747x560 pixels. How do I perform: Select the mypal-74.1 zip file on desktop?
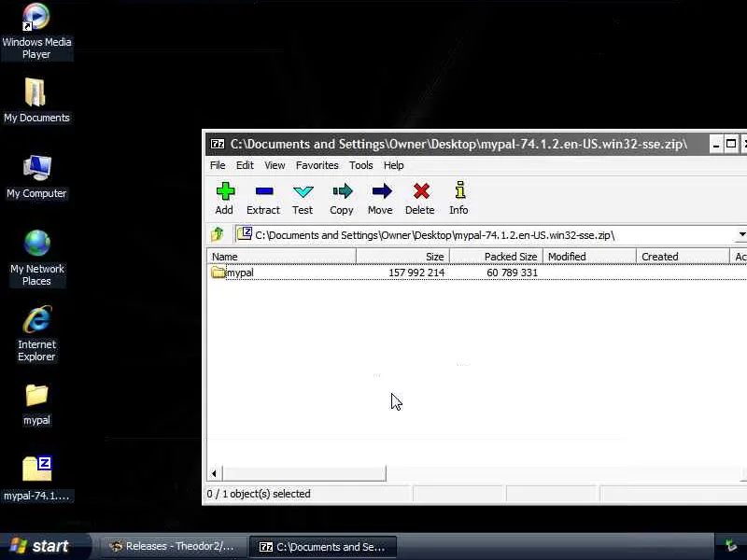(36, 479)
